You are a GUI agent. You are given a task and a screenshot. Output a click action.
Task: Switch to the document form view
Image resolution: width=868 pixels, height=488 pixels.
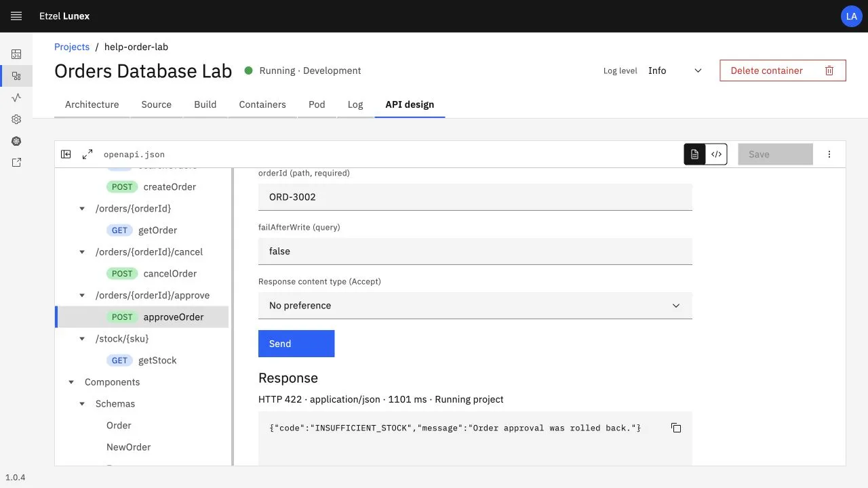tap(694, 155)
